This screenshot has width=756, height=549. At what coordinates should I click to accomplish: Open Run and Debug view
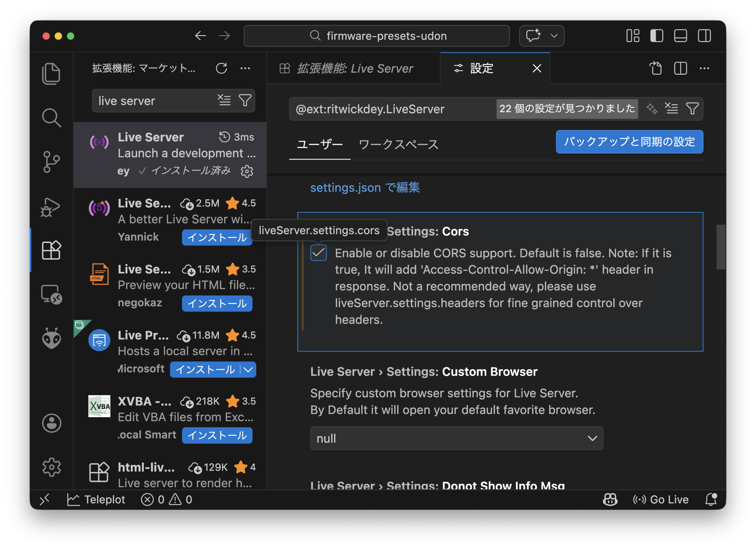pyautogui.click(x=51, y=207)
